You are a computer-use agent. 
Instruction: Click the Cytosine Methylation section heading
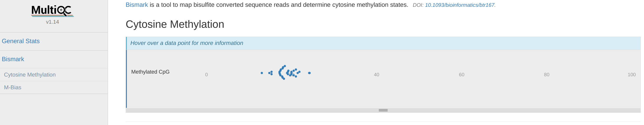(175, 24)
